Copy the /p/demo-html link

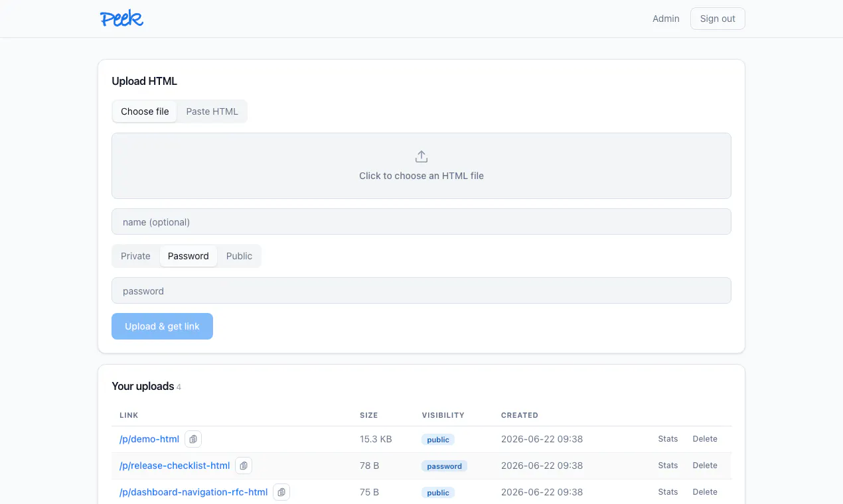(193, 439)
